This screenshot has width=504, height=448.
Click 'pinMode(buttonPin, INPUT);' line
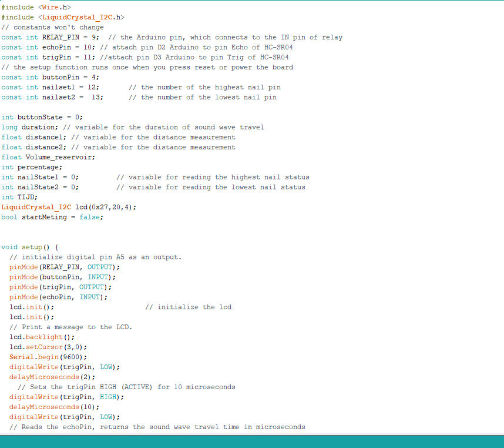click(62, 277)
